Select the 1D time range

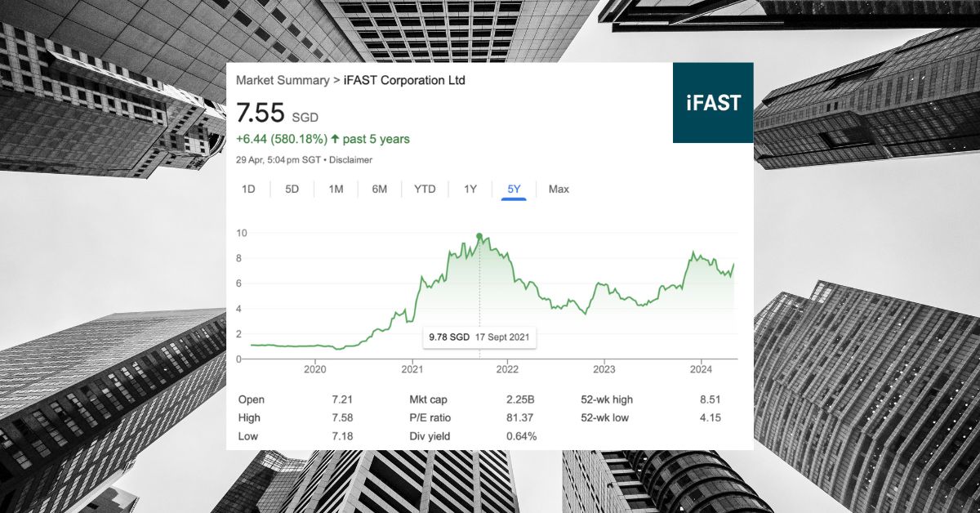point(248,189)
